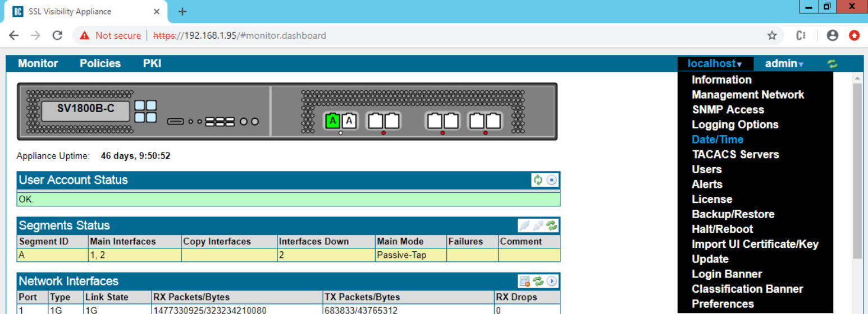The width and height of the screenshot is (868, 314).
Task: Collapse the localhost dropdown menu
Action: pyautogui.click(x=714, y=64)
